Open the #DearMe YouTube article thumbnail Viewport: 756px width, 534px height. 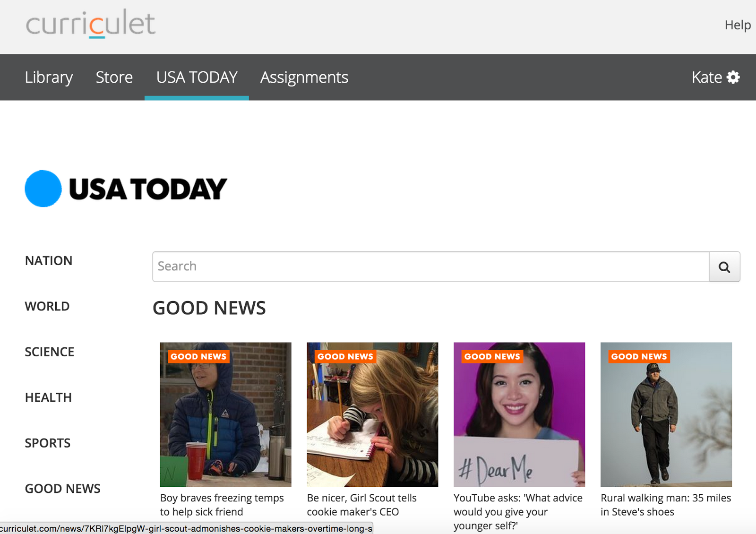(519, 414)
